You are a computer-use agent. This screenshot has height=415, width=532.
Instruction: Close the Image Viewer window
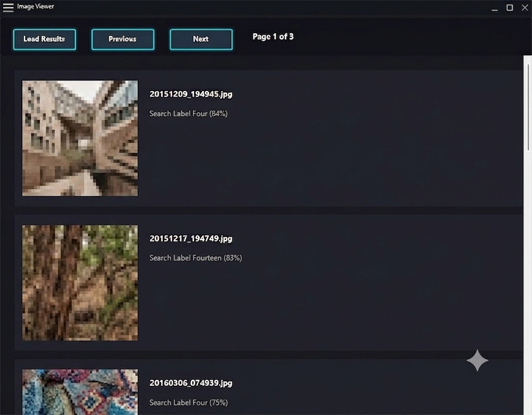(x=525, y=7)
